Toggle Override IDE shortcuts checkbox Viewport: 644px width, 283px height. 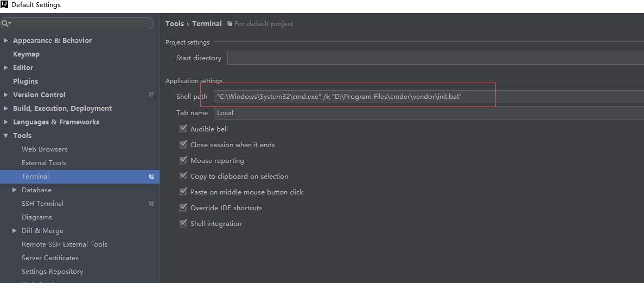click(183, 207)
